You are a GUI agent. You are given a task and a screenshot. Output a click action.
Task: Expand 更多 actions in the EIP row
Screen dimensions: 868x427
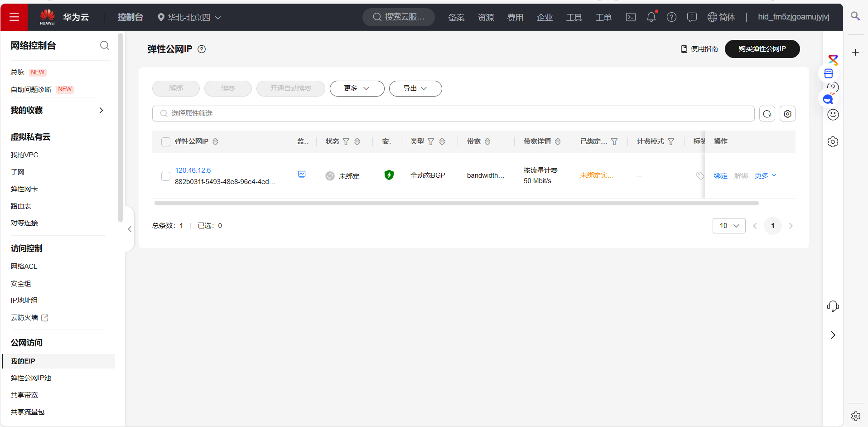click(x=766, y=175)
